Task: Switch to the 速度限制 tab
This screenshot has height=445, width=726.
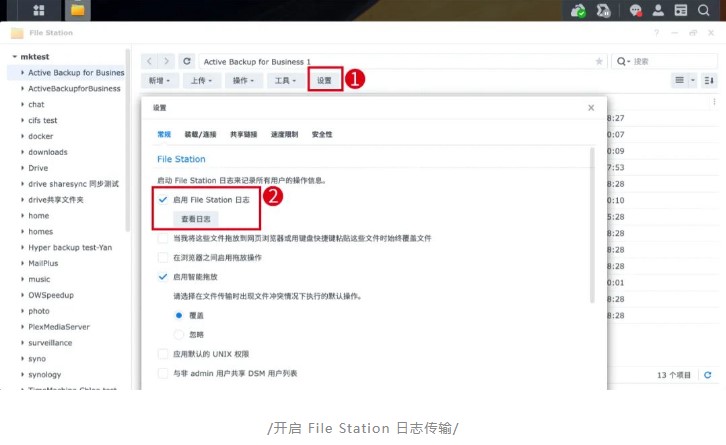Action: (x=284, y=134)
